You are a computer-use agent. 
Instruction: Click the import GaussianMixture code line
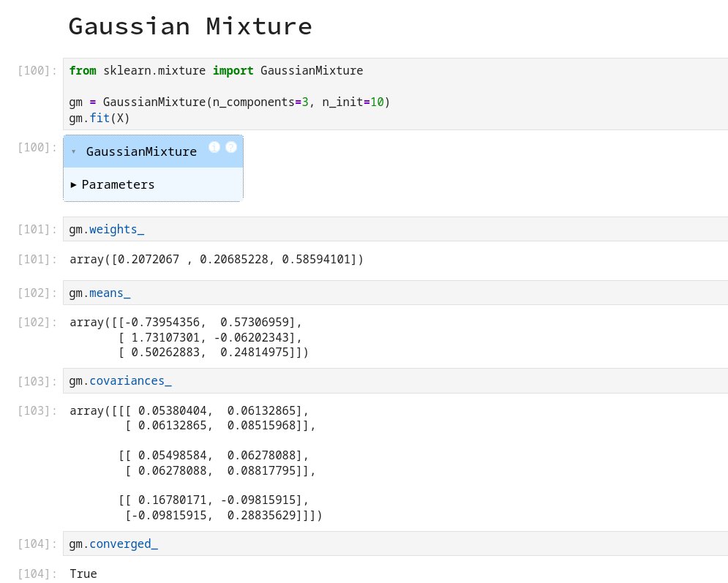pos(216,70)
